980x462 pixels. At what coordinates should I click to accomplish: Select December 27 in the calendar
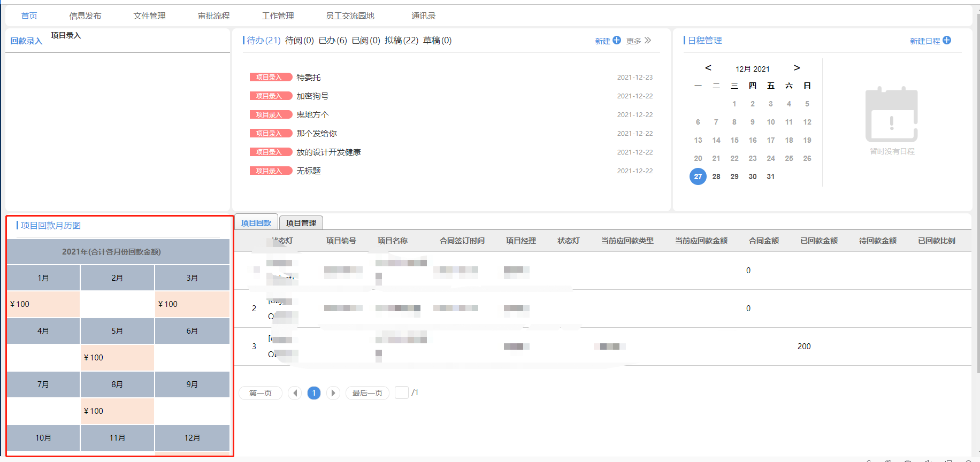(698, 176)
